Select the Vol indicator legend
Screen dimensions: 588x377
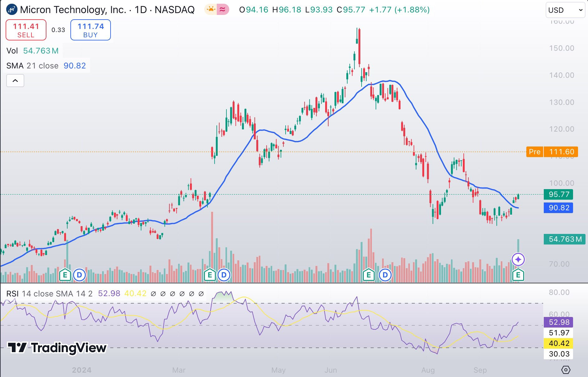click(x=32, y=51)
